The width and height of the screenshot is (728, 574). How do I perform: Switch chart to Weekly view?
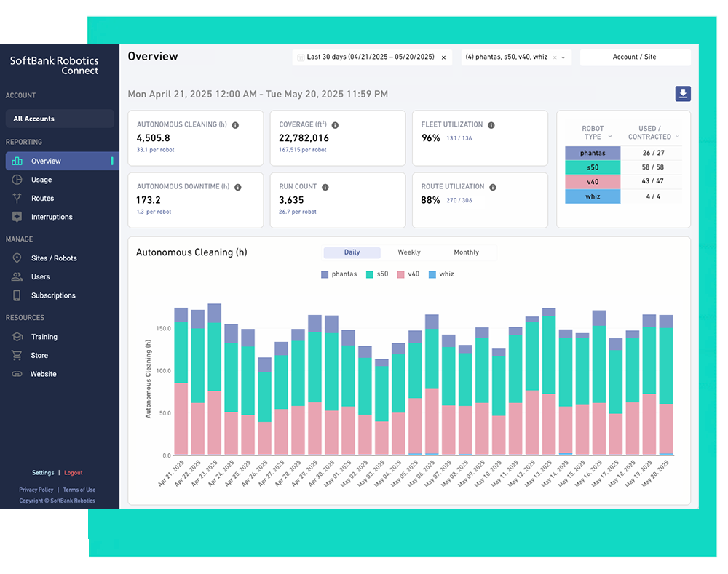click(x=408, y=252)
